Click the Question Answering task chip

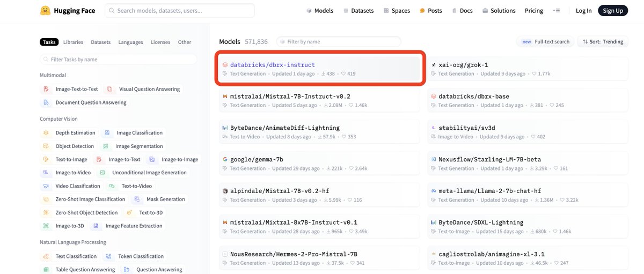click(x=153, y=270)
